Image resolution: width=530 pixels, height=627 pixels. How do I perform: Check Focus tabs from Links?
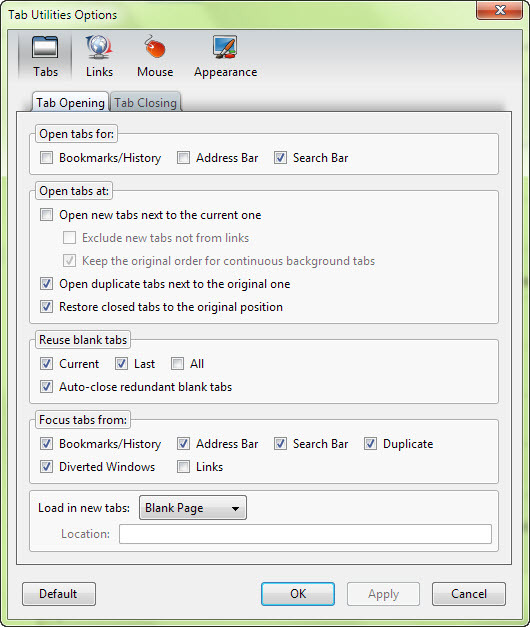click(183, 467)
